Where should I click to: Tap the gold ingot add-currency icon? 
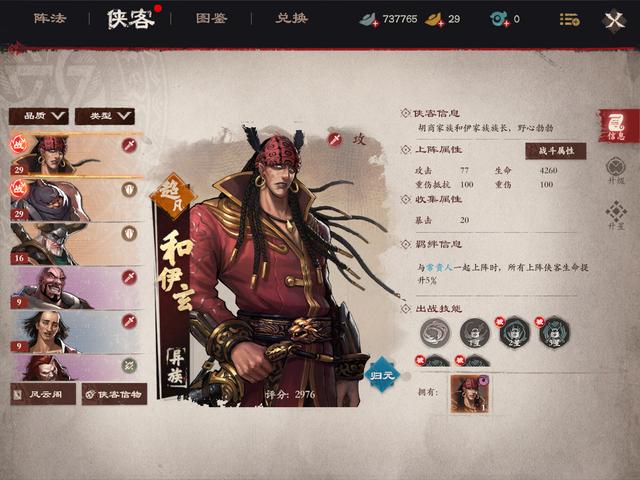pos(435,19)
